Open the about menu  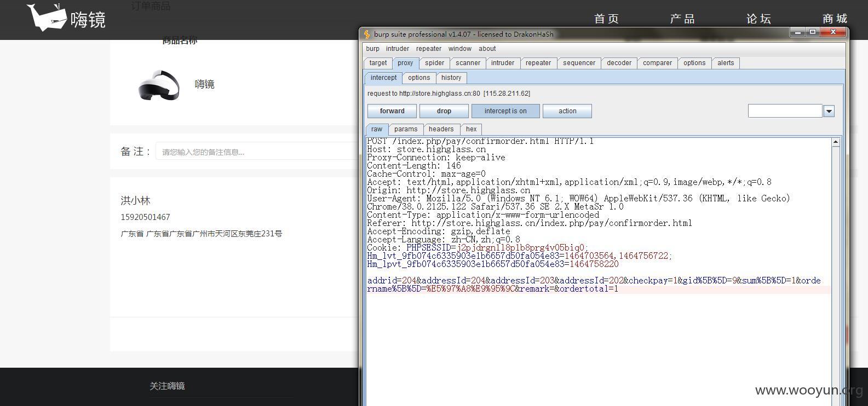coord(487,49)
